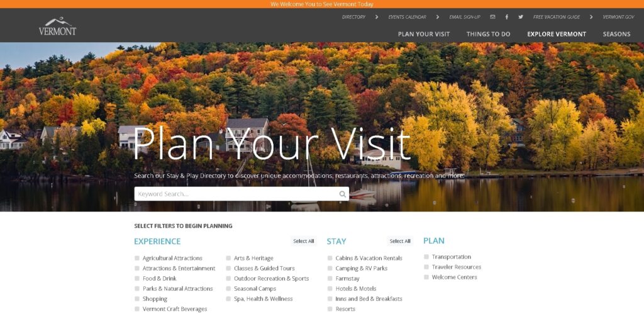Click into the Keyword Search field
The width and height of the screenshot is (644, 314).
point(241,194)
